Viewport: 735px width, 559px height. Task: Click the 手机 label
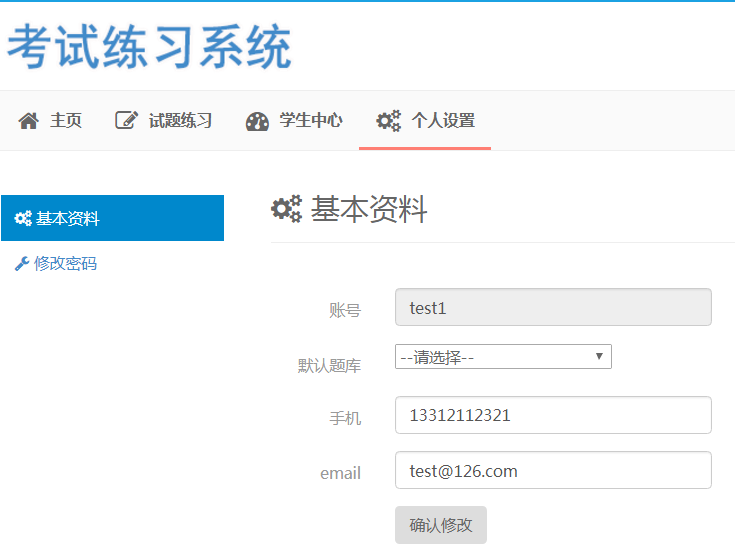(345, 418)
